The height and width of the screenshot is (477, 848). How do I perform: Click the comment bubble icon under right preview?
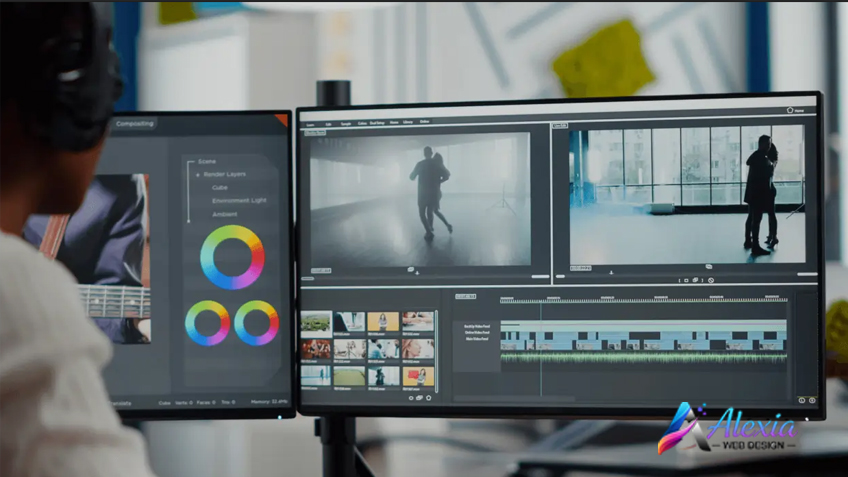pyautogui.click(x=708, y=267)
